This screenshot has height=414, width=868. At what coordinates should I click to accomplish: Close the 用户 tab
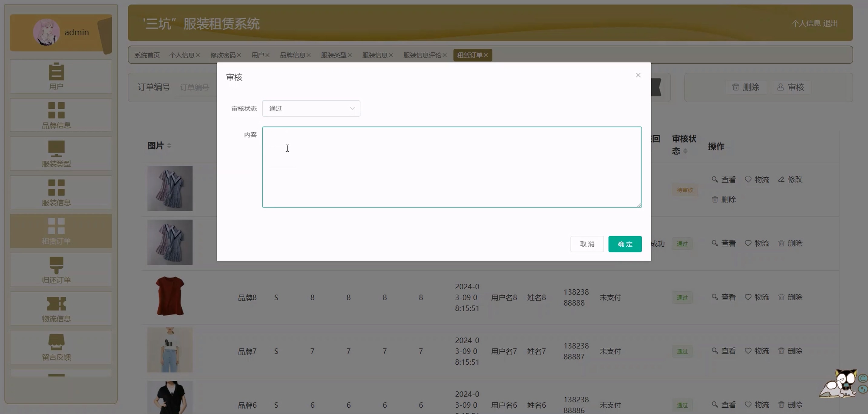[267, 55]
